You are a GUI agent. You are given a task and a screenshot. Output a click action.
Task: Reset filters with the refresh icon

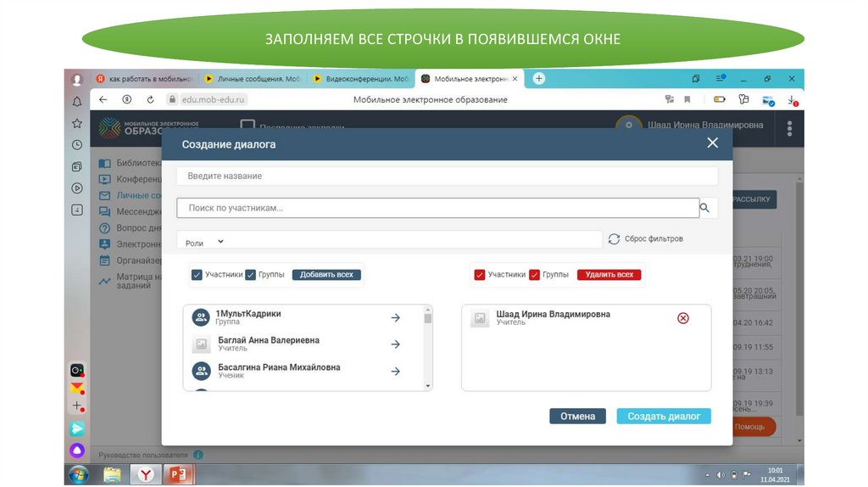click(614, 238)
